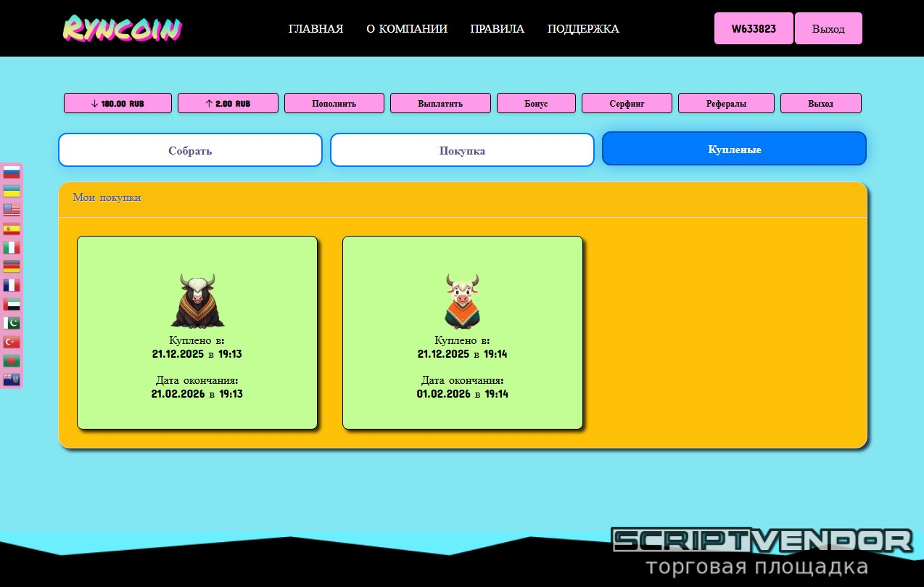Select the French flag icon
The height and width of the screenshot is (587, 924).
click(x=12, y=285)
